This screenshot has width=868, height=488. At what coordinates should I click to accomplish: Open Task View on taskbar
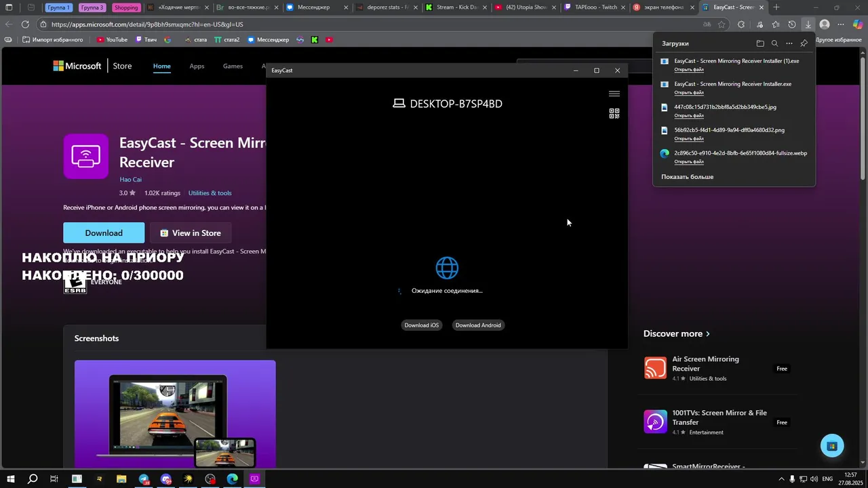tap(54, 479)
